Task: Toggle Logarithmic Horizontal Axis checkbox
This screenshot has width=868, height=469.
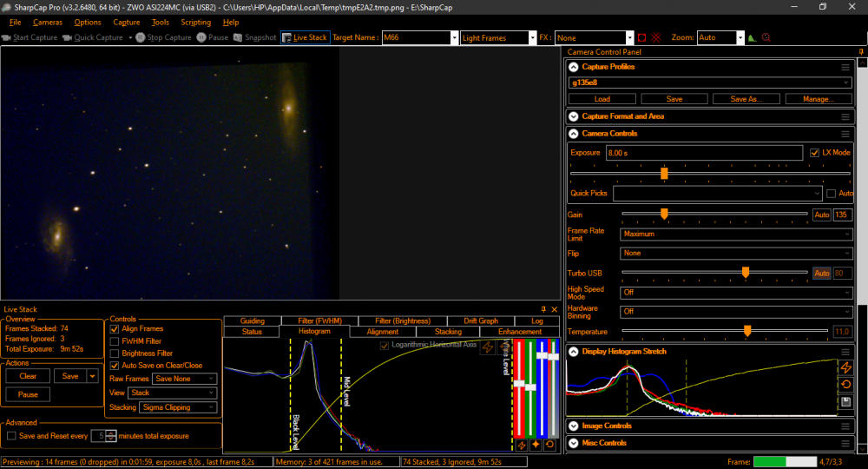Action: coord(385,346)
